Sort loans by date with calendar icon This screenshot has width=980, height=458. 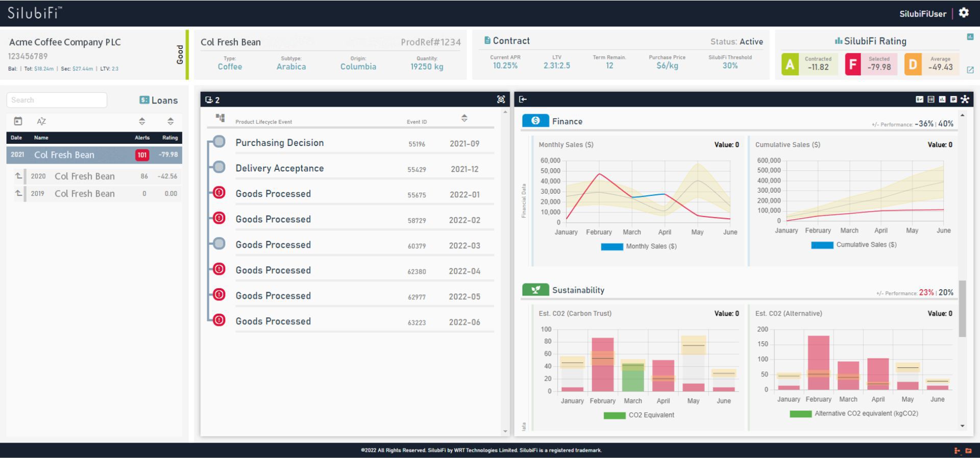(18, 121)
